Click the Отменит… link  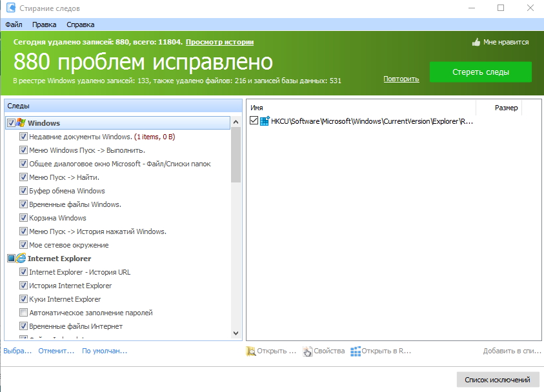(x=56, y=351)
